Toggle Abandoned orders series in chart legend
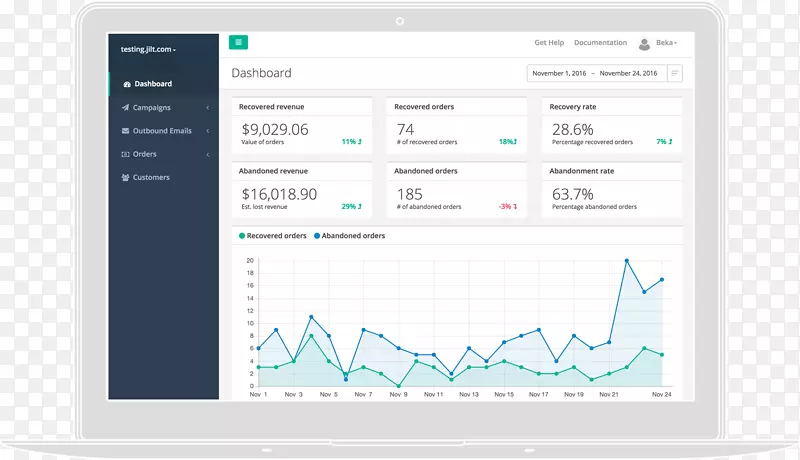The height and width of the screenshot is (460, 800). 350,236
